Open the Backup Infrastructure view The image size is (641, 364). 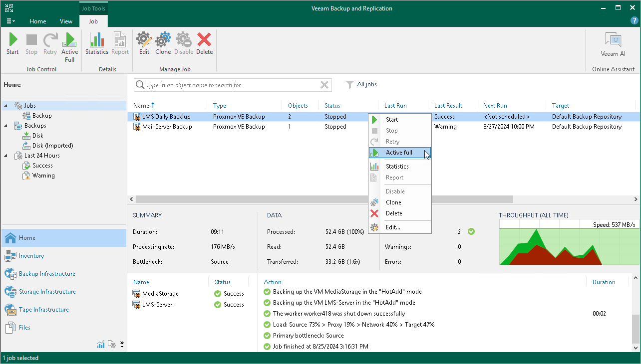(47, 274)
